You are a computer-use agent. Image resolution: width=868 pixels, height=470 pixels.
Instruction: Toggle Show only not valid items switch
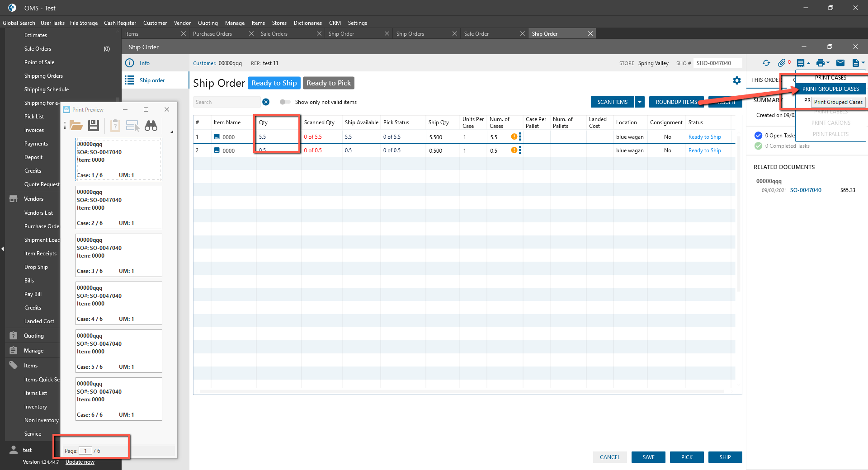[x=285, y=102]
